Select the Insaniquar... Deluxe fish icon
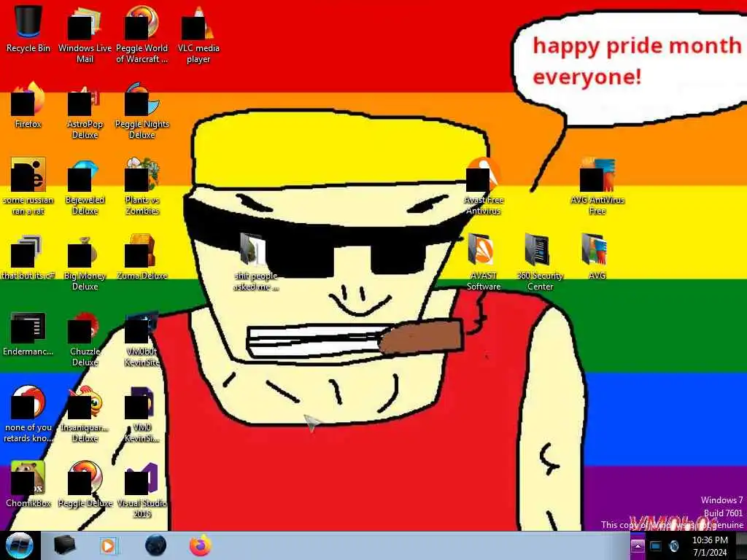 click(x=85, y=414)
